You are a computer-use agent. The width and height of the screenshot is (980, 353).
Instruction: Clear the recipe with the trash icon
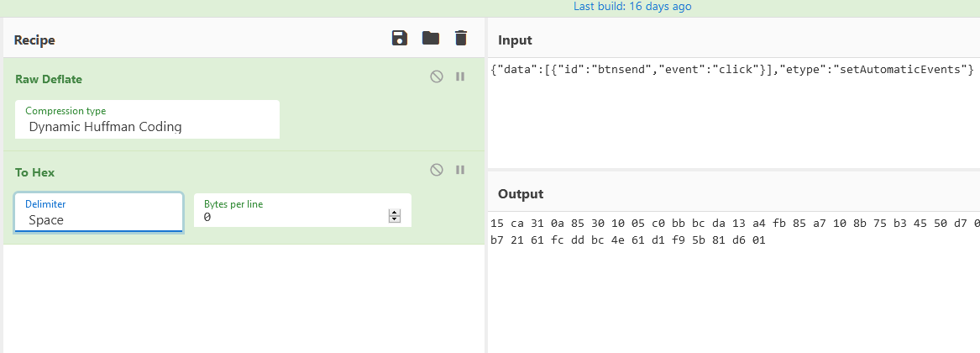pos(460,38)
